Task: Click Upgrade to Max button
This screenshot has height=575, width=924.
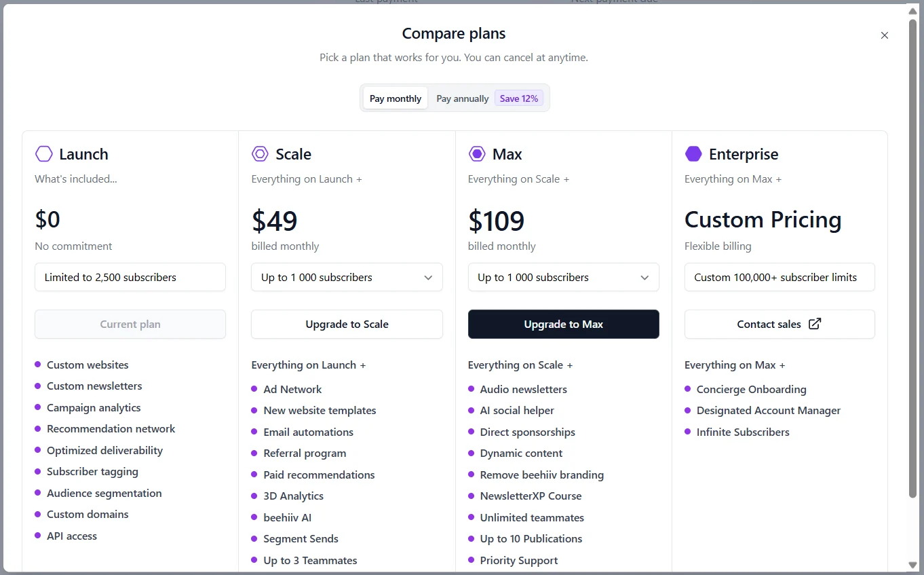Action: click(x=563, y=324)
